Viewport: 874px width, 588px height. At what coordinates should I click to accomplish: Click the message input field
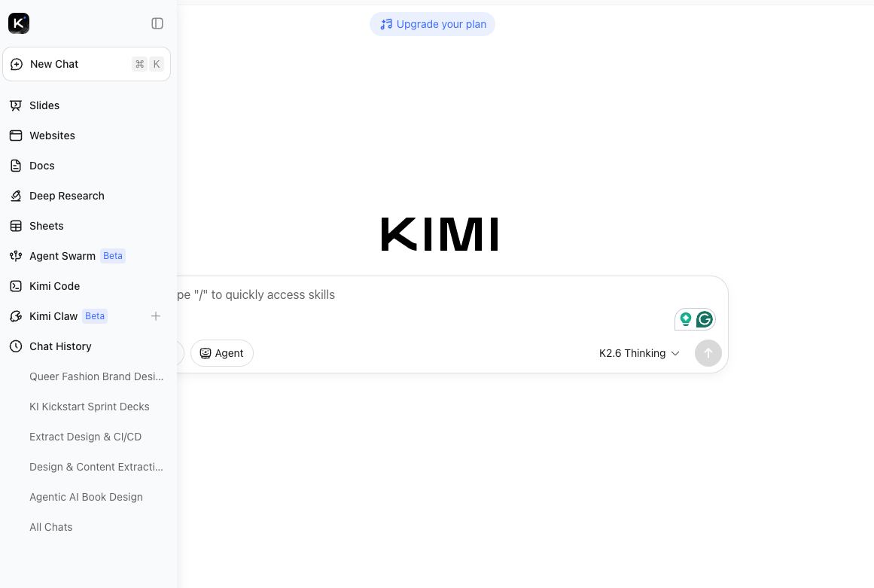click(424, 301)
